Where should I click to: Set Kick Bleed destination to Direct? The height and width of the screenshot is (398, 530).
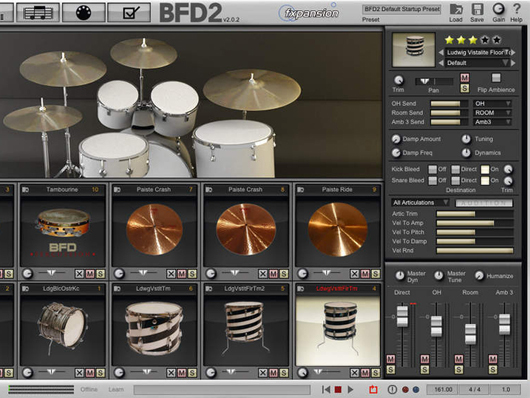pos(456,169)
